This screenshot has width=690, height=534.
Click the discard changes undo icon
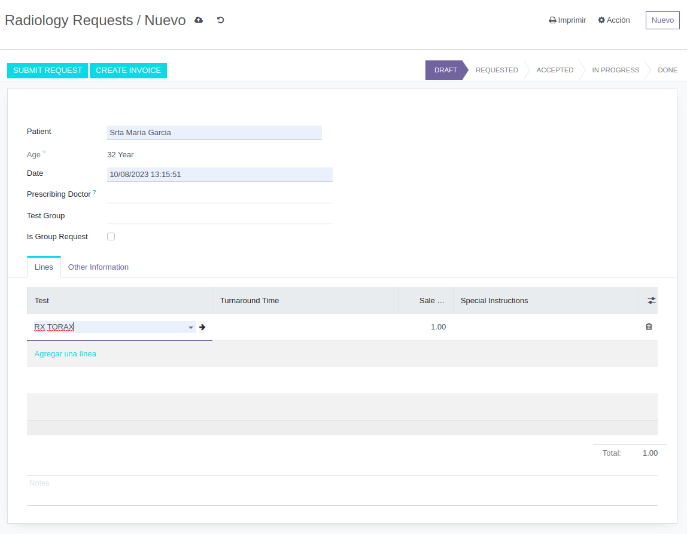[220, 20]
